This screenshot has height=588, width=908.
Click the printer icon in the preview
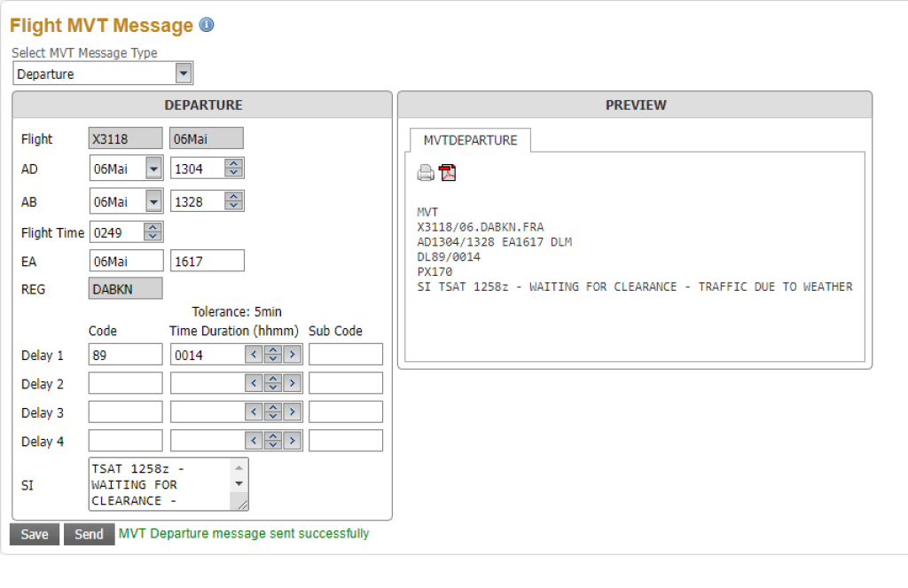tap(426, 173)
